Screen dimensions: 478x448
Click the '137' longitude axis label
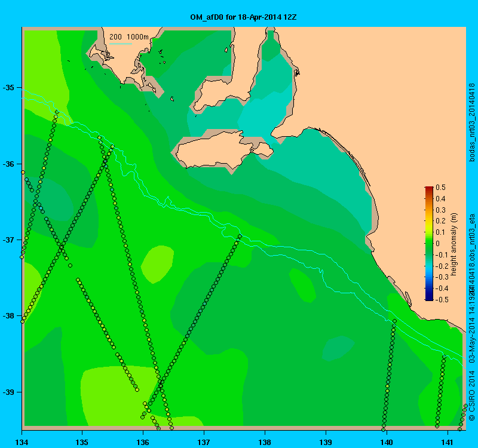[x=204, y=442]
